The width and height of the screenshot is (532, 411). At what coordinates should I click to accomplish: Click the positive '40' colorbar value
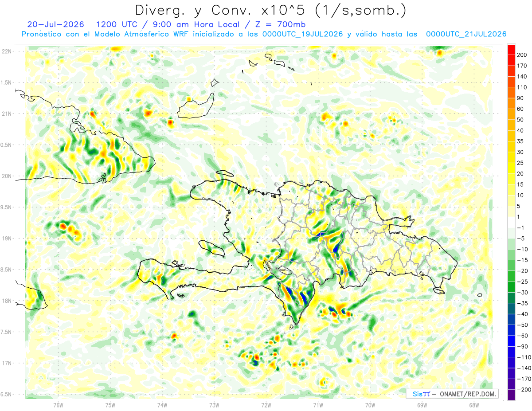point(520,131)
